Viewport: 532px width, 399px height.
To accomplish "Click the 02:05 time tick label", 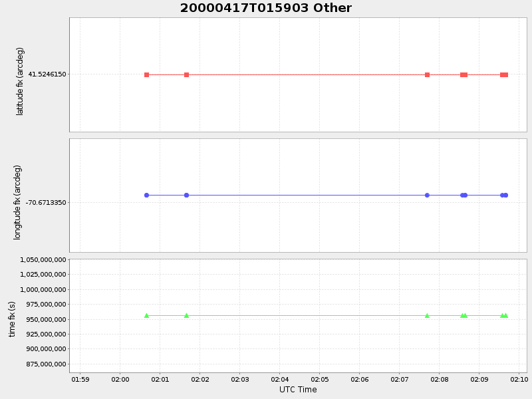I will [x=320, y=379].
